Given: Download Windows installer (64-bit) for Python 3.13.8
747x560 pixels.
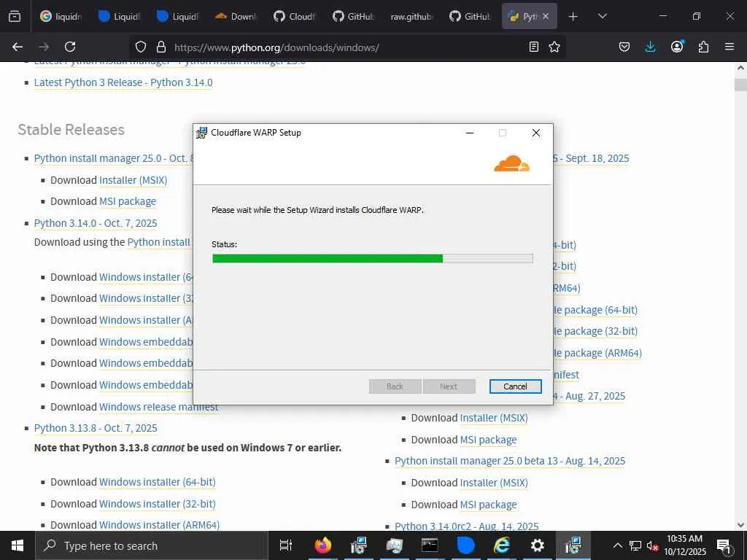Looking at the screenshot, I should [x=158, y=482].
